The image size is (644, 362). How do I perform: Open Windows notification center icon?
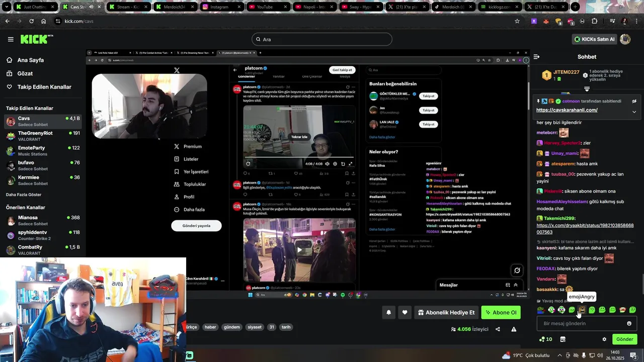click(633, 355)
